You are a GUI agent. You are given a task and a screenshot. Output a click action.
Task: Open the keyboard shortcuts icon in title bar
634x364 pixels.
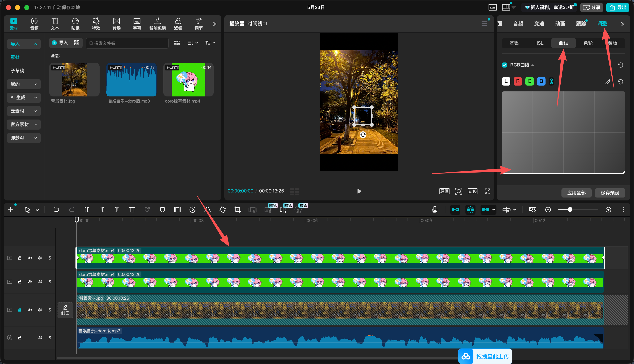click(x=492, y=8)
